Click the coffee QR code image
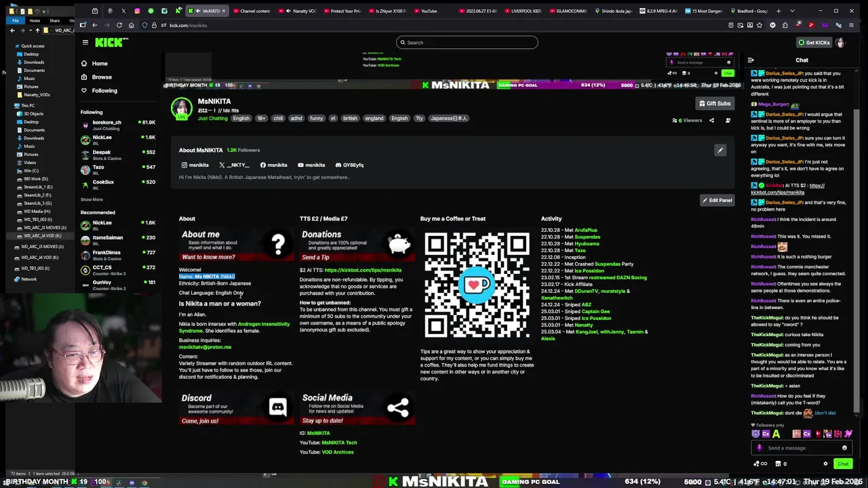The image size is (868, 488). (477, 285)
